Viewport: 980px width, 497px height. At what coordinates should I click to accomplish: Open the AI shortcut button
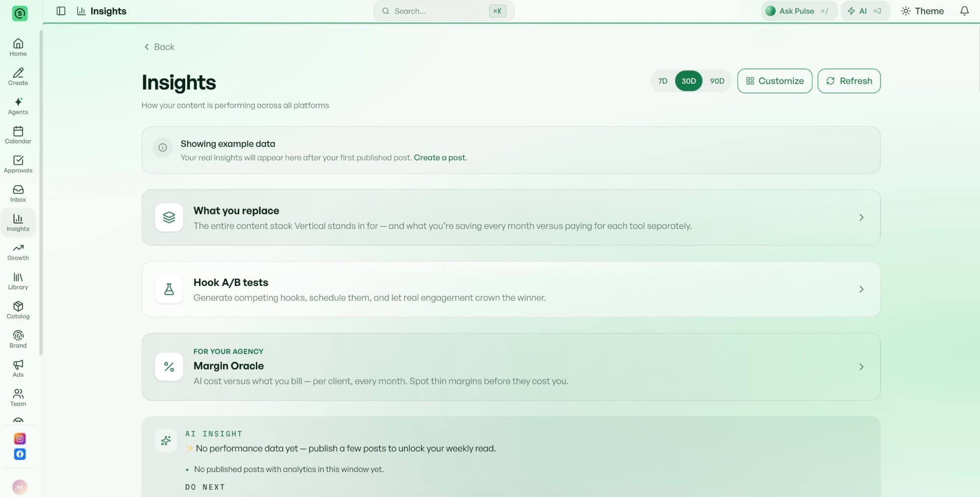pyautogui.click(x=865, y=11)
